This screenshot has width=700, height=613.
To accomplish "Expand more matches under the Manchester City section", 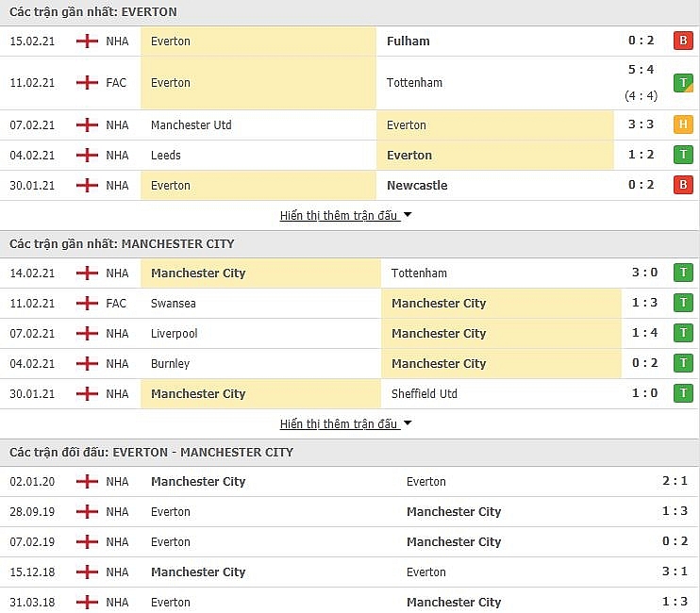I will pyautogui.click(x=339, y=424).
